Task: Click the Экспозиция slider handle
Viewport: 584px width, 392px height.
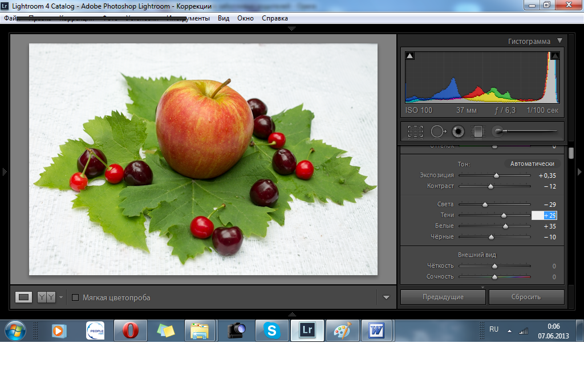Action: 496,175
